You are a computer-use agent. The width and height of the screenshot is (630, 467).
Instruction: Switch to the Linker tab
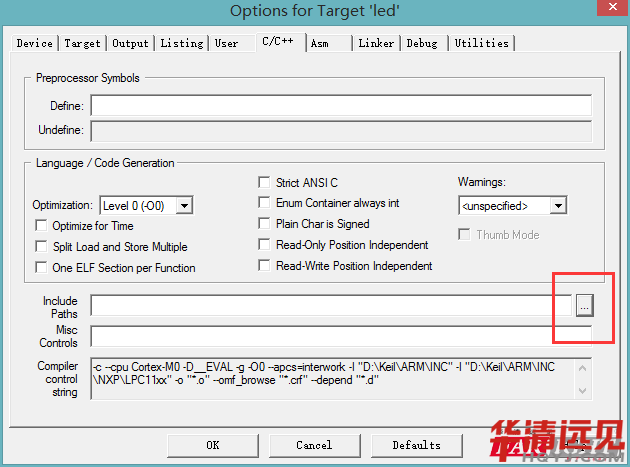(376, 44)
